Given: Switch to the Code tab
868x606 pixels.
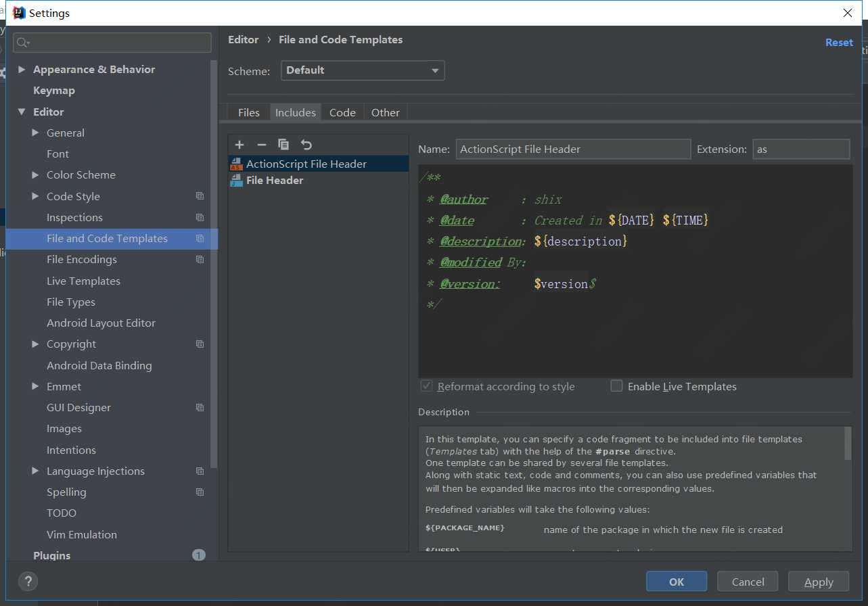Looking at the screenshot, I should [342, 112].
